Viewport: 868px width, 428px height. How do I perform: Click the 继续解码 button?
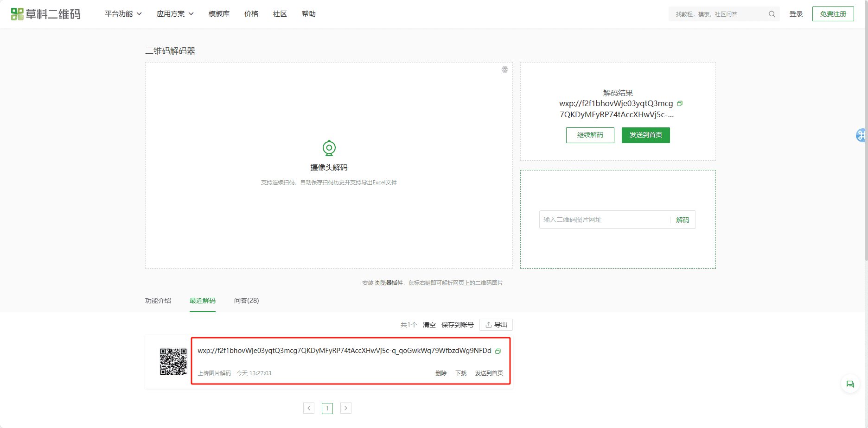pos(590,135)
